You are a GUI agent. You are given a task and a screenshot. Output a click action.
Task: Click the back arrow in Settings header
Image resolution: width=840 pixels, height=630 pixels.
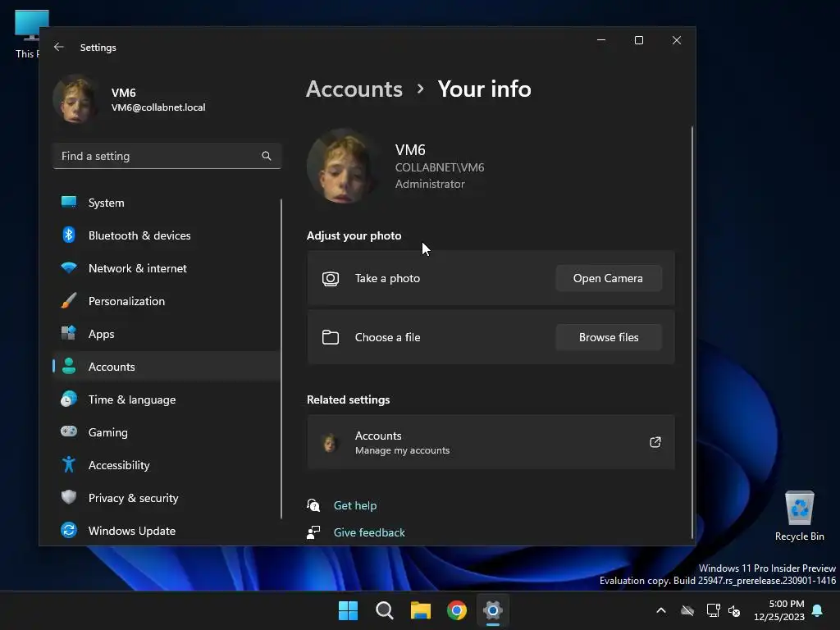coord(59,47)
